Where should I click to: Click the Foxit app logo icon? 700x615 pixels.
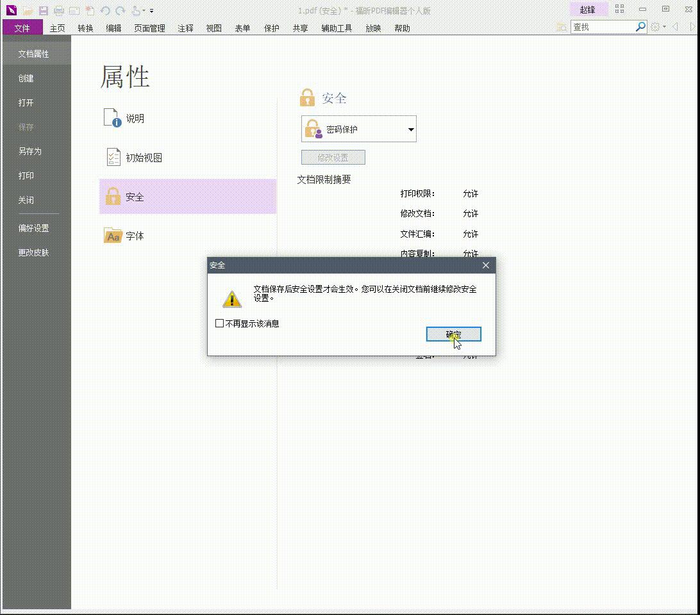coord(12,10)
